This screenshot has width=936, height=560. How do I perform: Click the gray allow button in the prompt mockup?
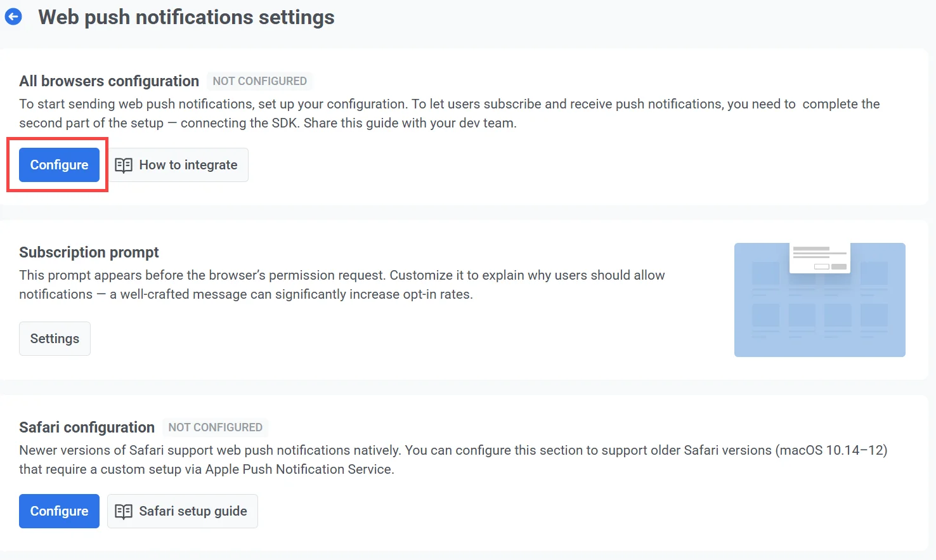click(x=839, y=266)
